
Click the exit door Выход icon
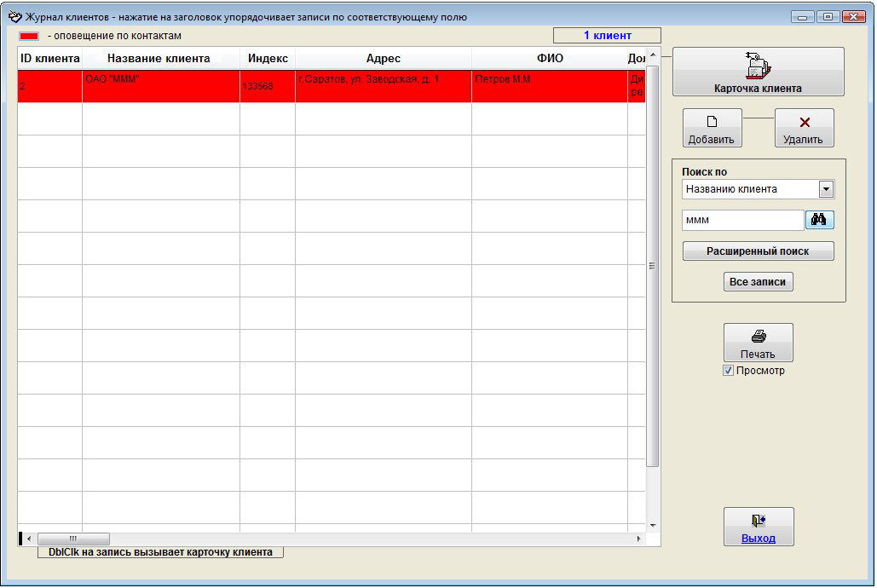(x=759, y=521)
